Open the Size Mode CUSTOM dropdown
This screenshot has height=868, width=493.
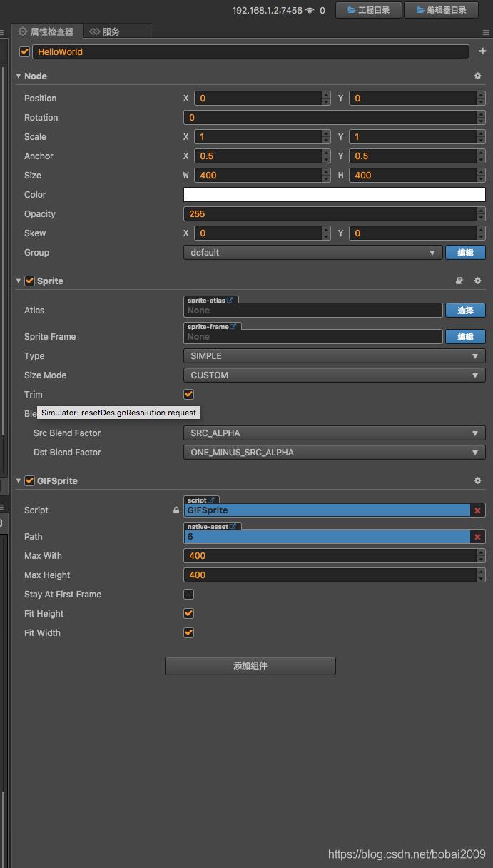coord(335,375)
